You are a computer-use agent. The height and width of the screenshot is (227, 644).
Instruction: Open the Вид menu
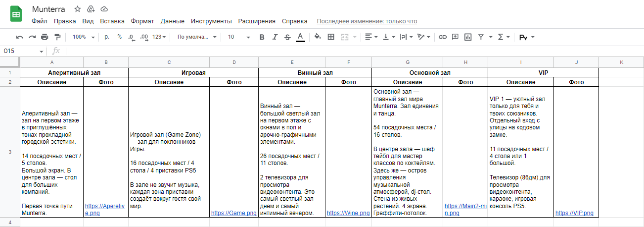pos(88,21)
